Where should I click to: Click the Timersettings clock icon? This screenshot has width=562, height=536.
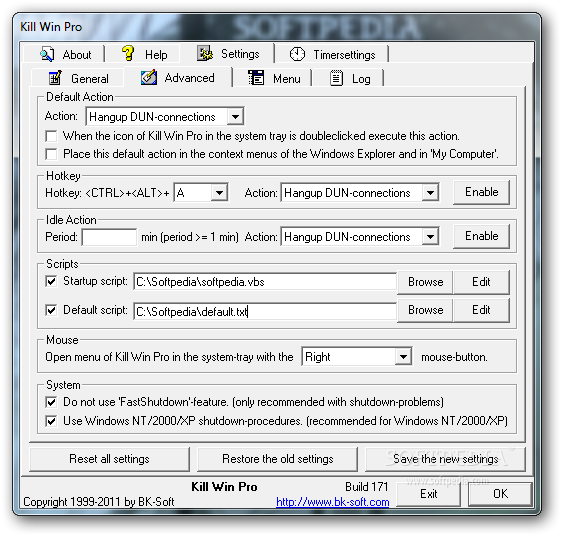click(297, 54)
